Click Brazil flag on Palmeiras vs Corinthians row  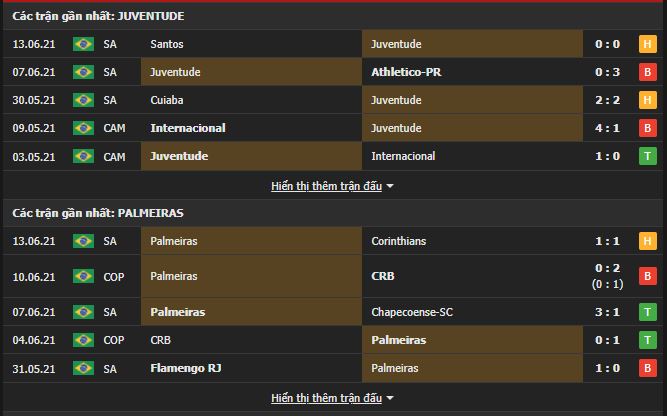tap(83, 241)
